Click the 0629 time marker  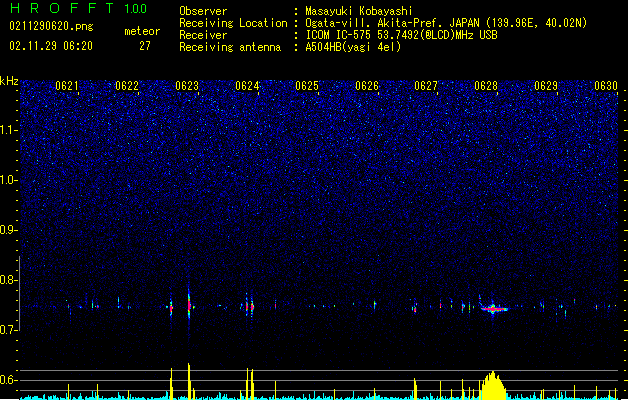pyautogui.click(x=546, y=86)
